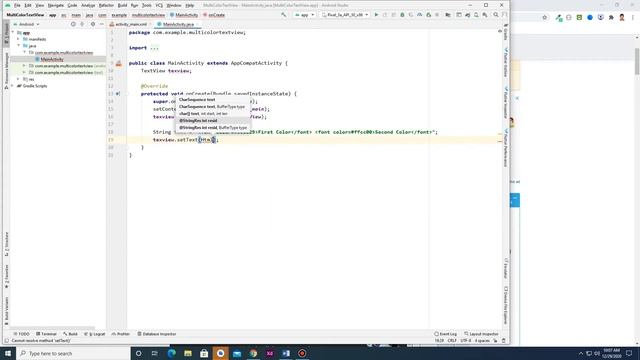Toggle the Resource Manager side tab
640x360 pixels.
(x=6, y=70)
